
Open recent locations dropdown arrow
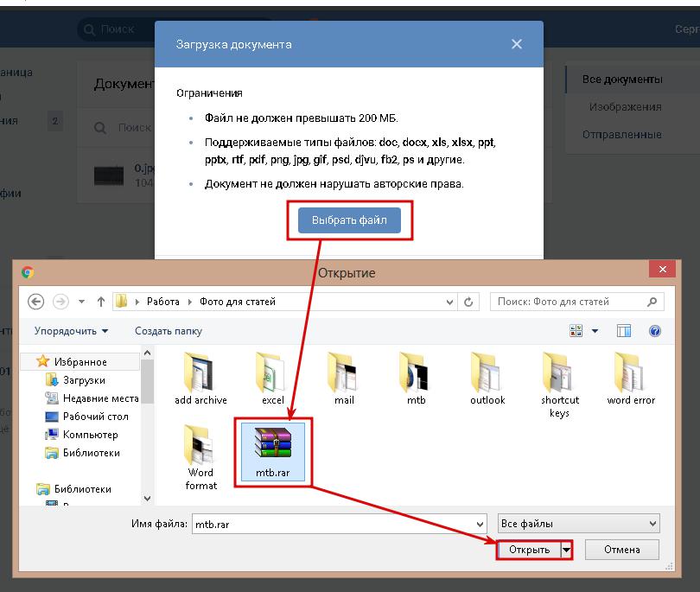pos(82,302)
